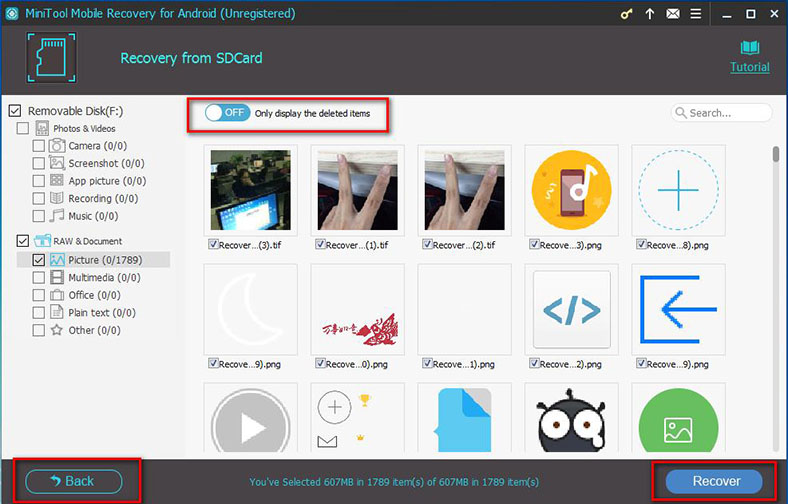Open the blue back-arrow thumbnail
788x504 pixels.
tap(678, 309)
